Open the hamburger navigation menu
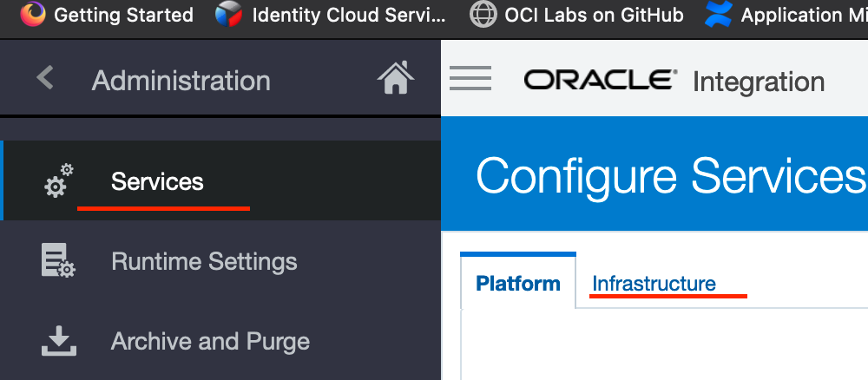 470,78
